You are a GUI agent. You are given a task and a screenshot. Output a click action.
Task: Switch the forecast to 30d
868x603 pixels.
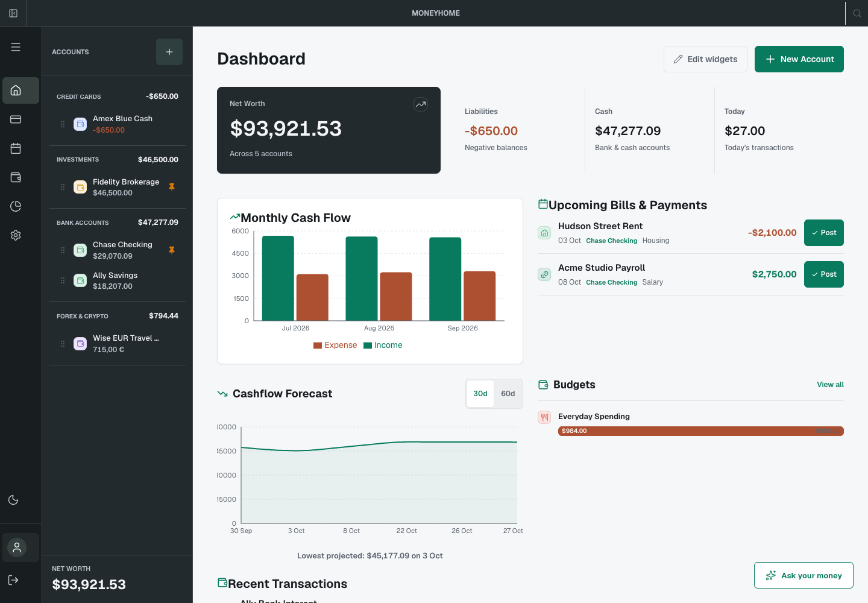coord(480,394)
